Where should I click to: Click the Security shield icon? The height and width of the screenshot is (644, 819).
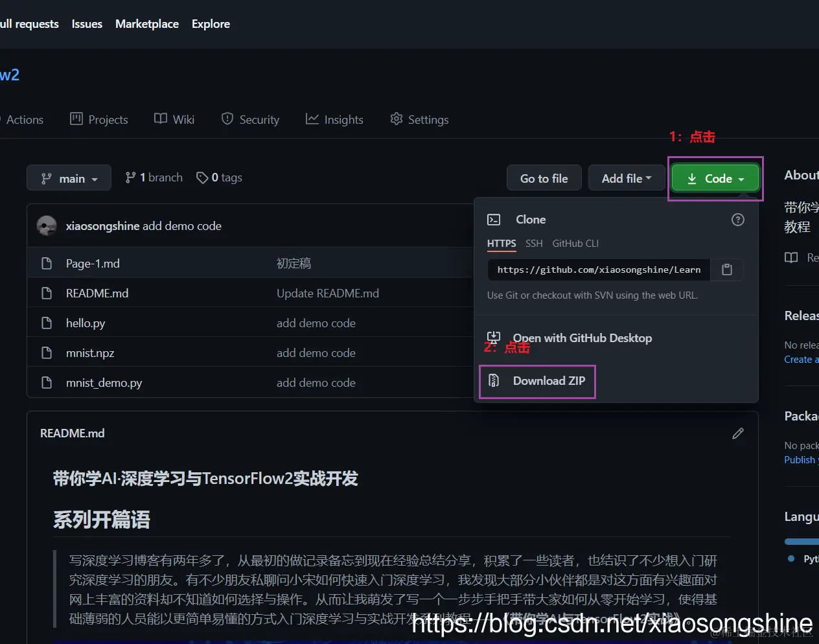pyautogui.click(x=227, y=119)
